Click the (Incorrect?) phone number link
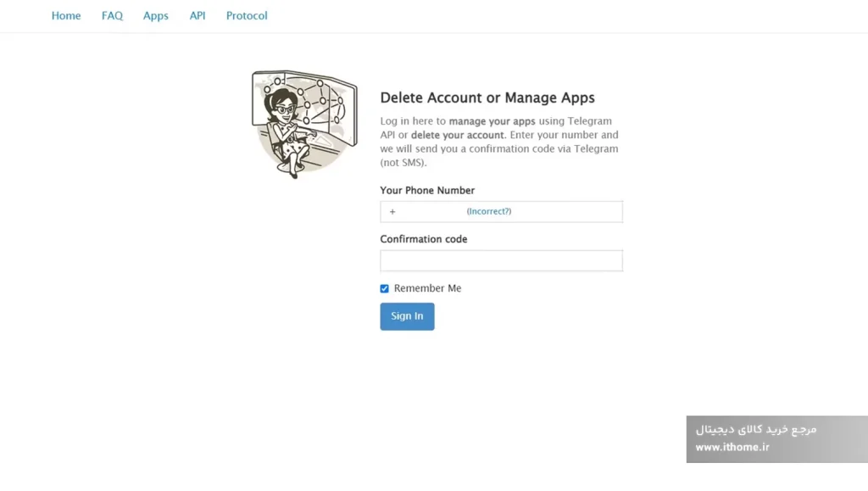Screen dimensions: 868x491 tap(489, 211)
